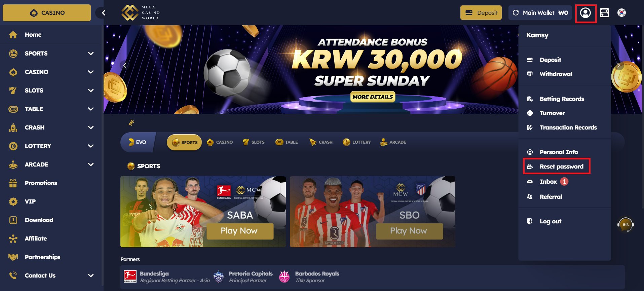Click Play Now on the SABA card

[x=240, y=231]
